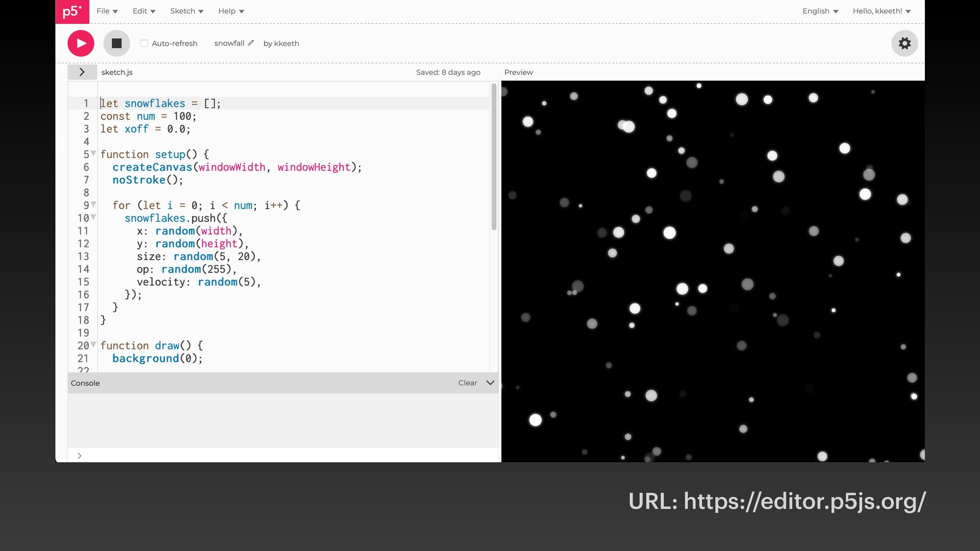The height and width of the screenshot is (551, 980).
Task: Open settings with the gear icon
Action: tap(904, 43)
